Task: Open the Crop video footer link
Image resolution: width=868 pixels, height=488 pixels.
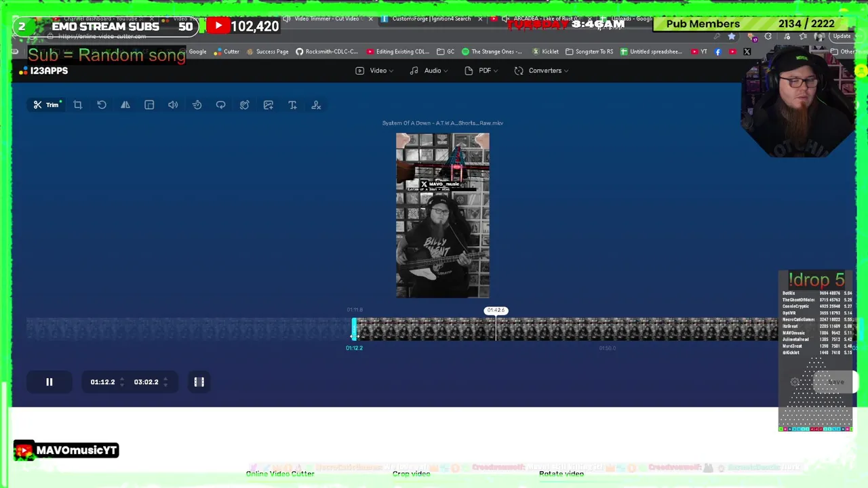Action: tap(412, 474)
